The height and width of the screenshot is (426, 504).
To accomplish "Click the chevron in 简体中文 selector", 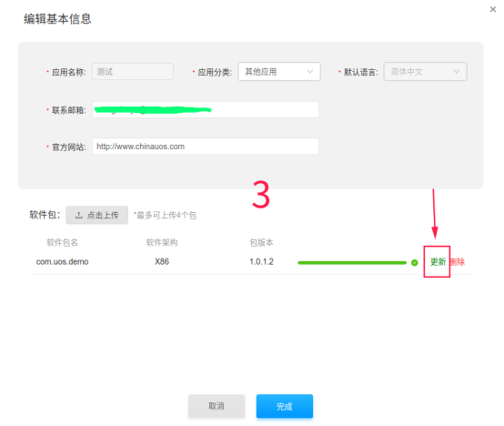I will click(x=456, y=71).
